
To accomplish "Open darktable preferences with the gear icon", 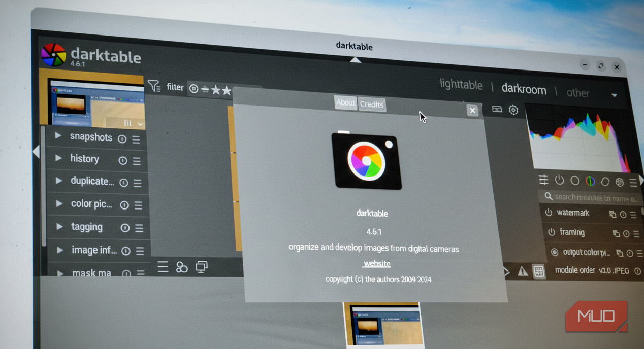I will point(513,110).
